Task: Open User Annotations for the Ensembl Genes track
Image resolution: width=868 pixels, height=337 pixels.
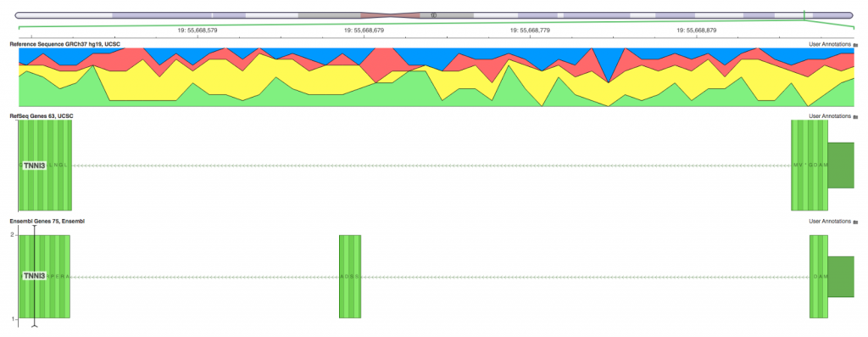Action: tap(830, 221)
